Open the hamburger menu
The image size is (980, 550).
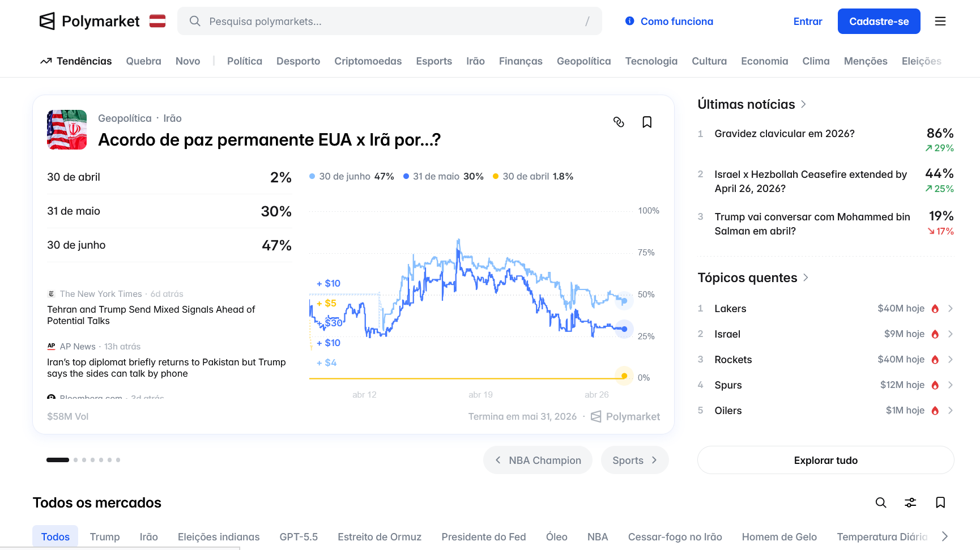(x=940, y=21)
